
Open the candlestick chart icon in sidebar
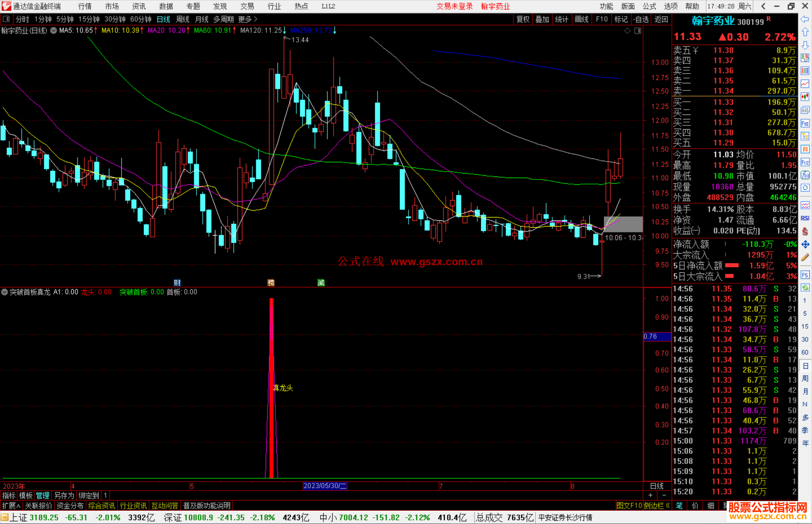coord(805,97)
